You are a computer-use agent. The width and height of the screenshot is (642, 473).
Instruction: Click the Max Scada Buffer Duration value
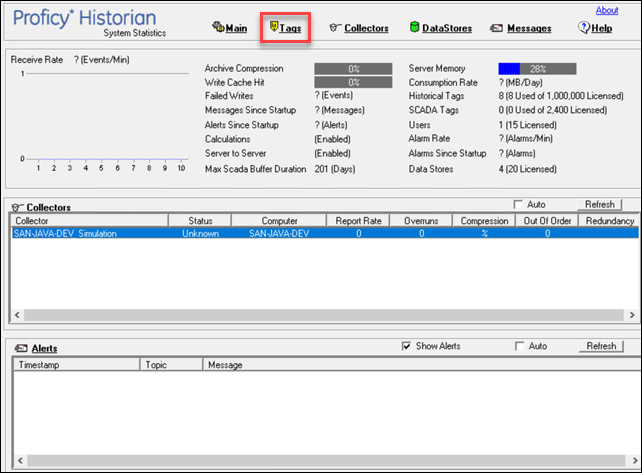click(335, 169)
